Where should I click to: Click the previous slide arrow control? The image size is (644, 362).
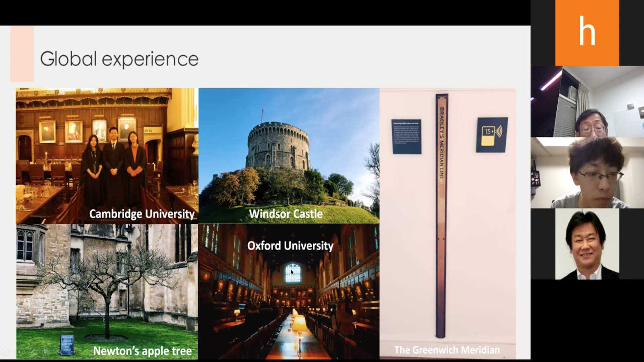point(5,352)
